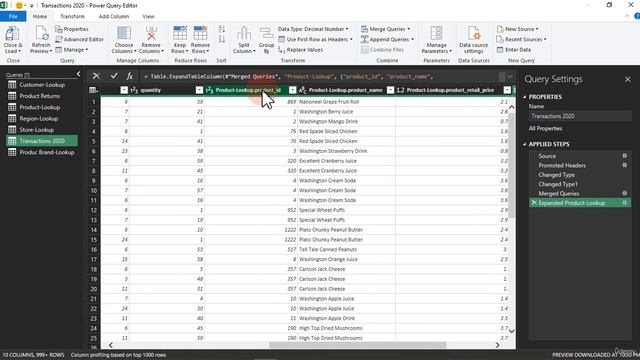Open filter dropdown for Product-Lookup.product_id column
640x360 pixels.
[292, 90]
